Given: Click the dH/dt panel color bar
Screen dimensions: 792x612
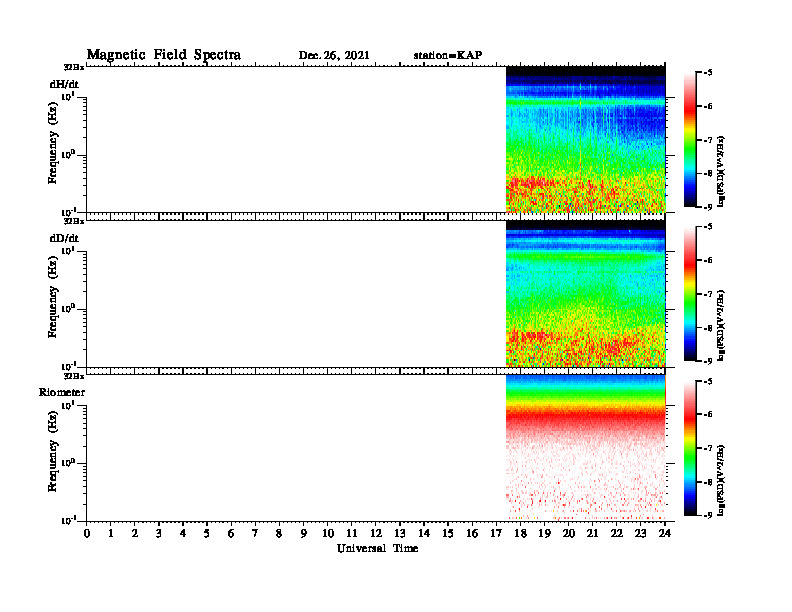Looking at the screenshot, I should 690,139.
